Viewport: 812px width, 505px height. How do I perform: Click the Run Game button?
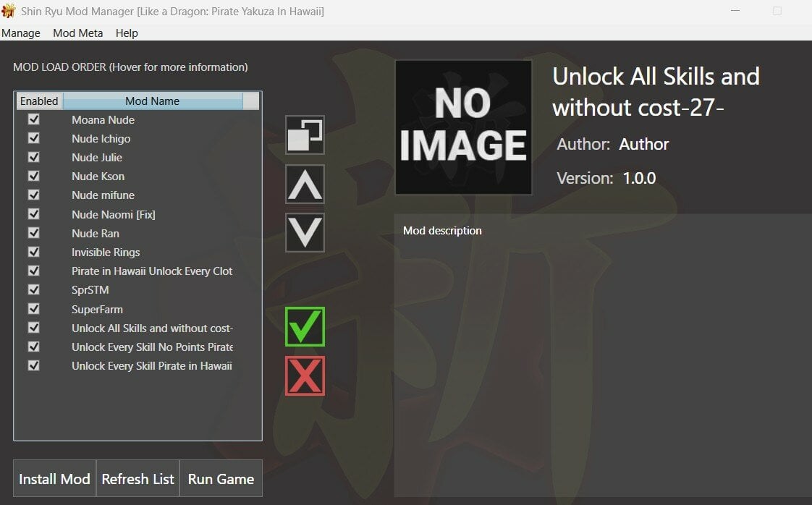221,478
